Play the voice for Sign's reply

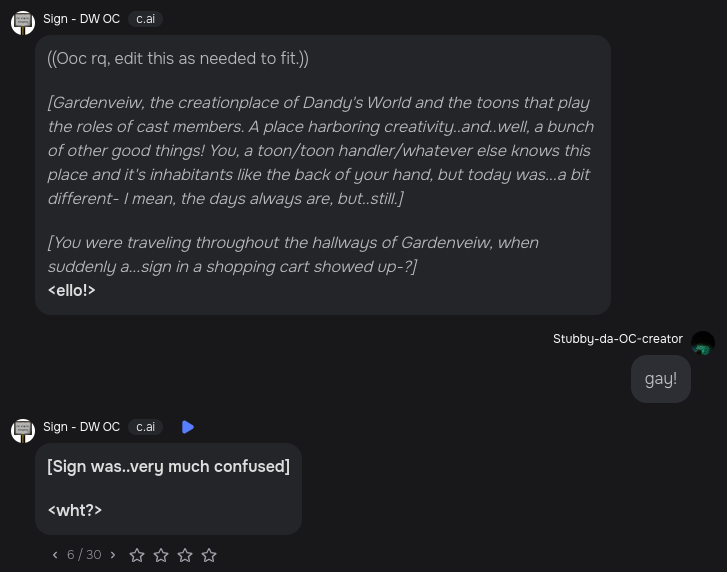pos(188,427)
